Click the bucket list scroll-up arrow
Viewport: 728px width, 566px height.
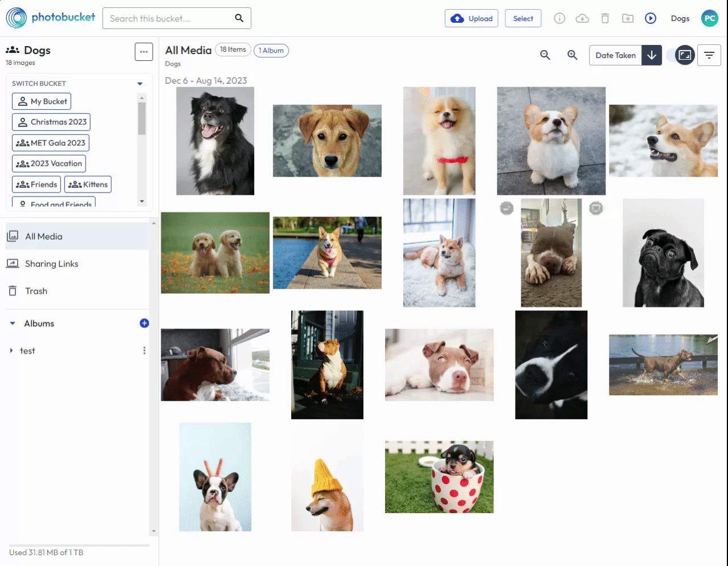point(142,97)
